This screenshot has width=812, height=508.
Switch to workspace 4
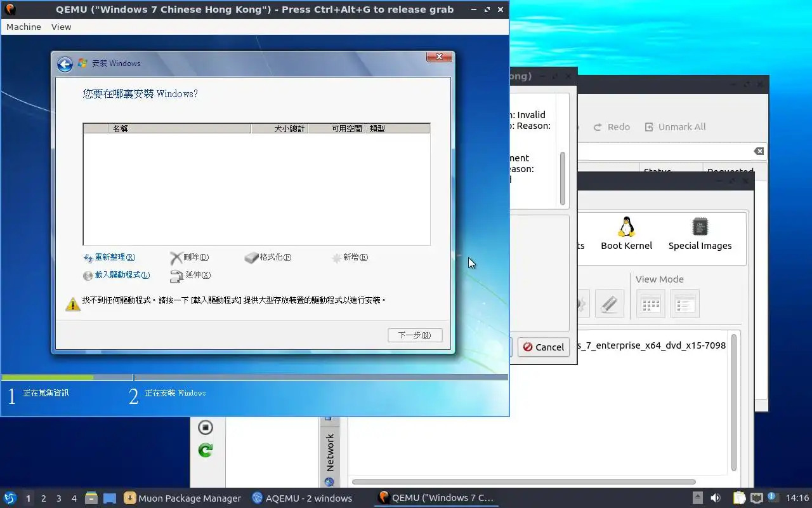(x=74, y=498)
